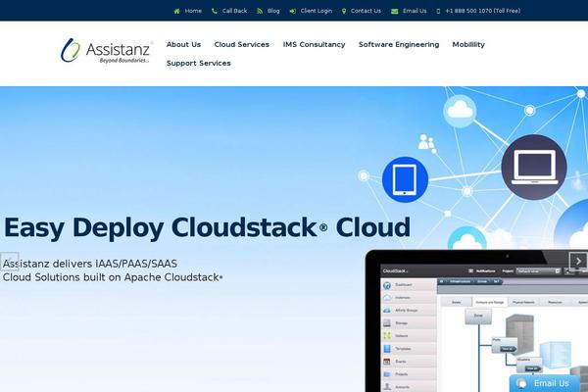Screen dimensions: 588x392
Task: Click the Blog RSS feed icon
Action: pyautogui.click(x=260, y=11)
